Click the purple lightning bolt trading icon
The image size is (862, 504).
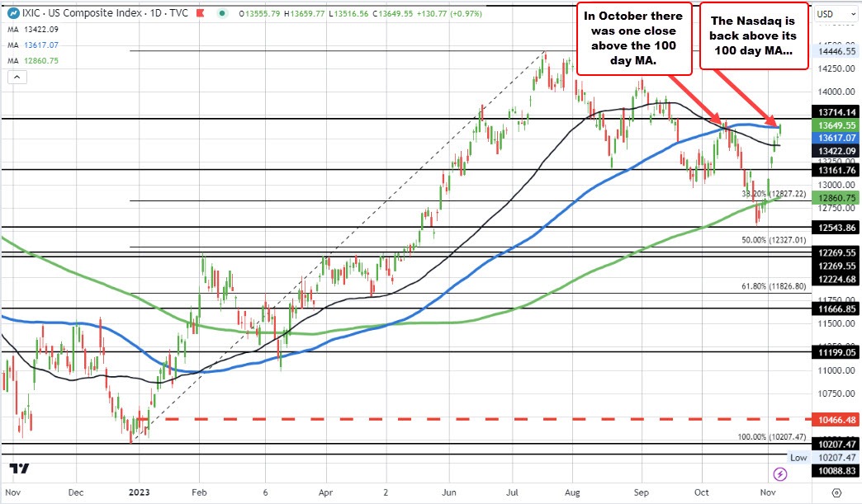coord(779,473)
